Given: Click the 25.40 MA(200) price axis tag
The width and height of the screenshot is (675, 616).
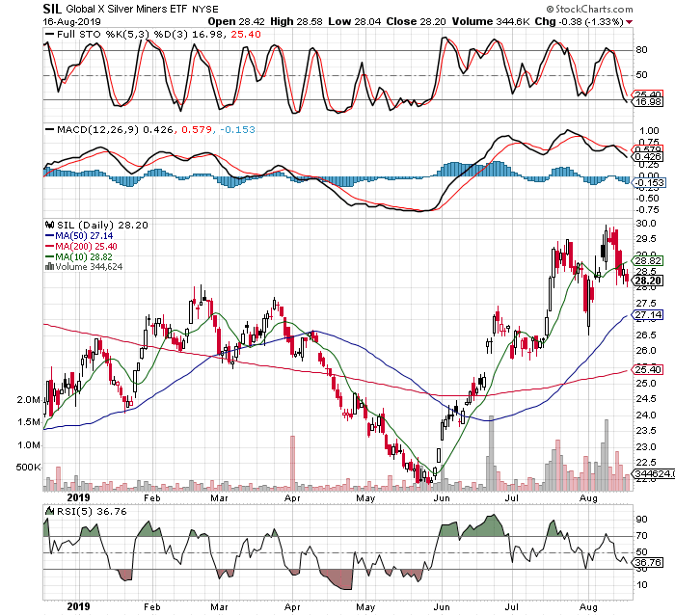Looking at the screenshot, I should [x=647, y=370].
